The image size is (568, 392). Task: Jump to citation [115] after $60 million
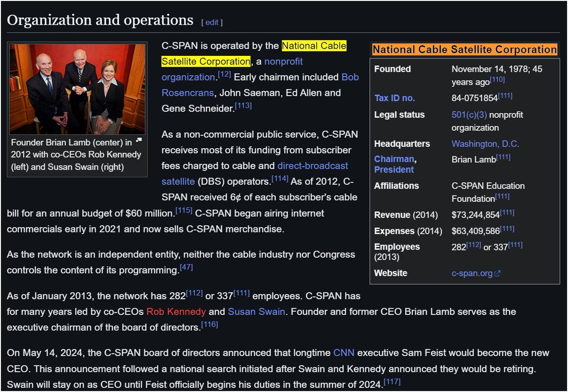(184, 210)
